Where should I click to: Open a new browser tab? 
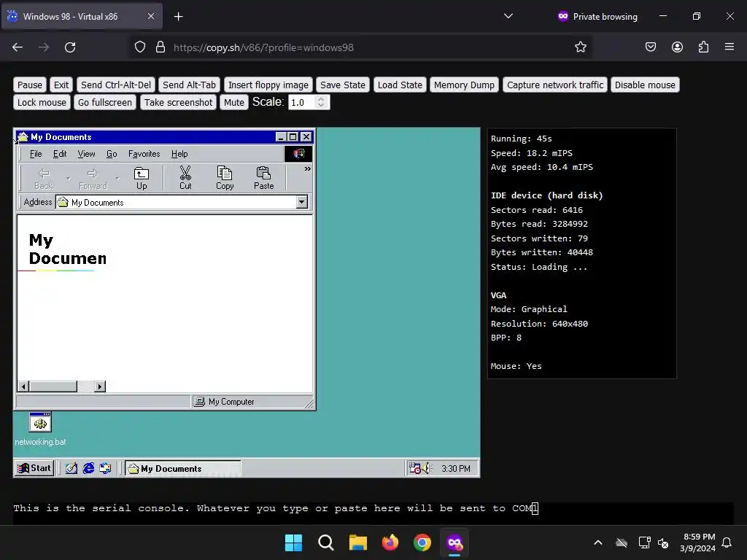pos(178,17)
